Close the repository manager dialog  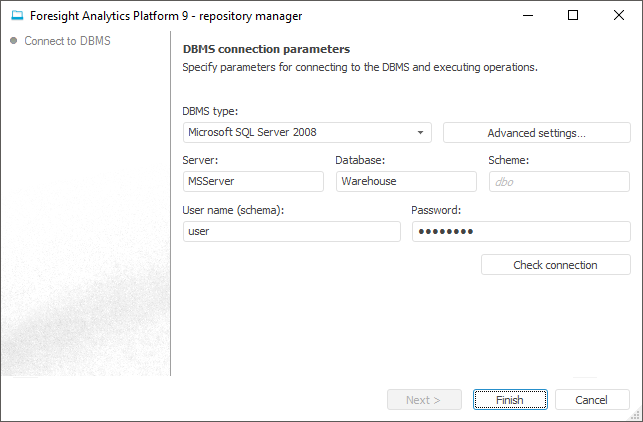coord(619,16)
